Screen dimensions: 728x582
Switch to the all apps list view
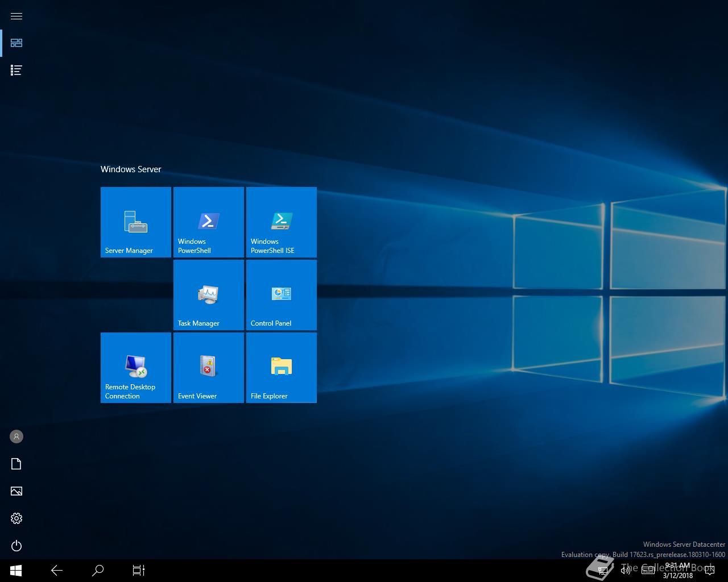coord(16,70)
